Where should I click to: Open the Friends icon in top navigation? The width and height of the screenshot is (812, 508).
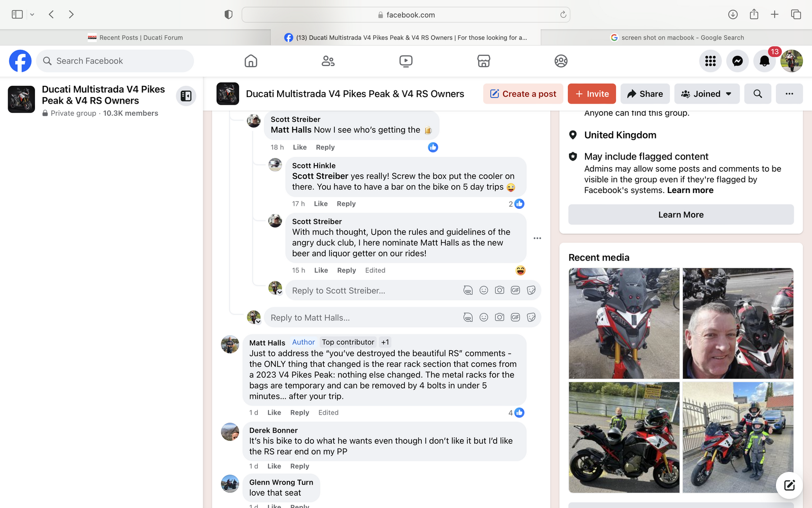pos(328,61)
